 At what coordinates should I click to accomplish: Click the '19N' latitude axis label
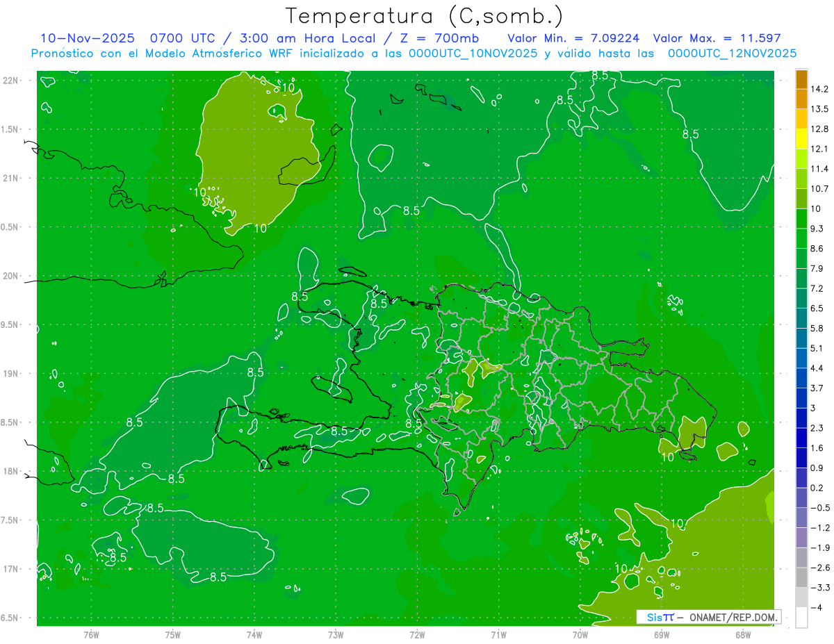click(12, 374)
